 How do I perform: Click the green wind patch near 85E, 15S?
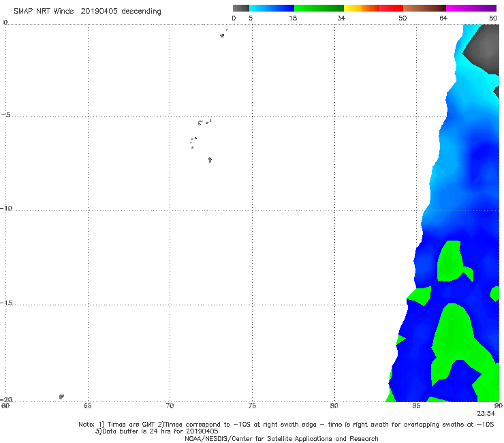421,295
